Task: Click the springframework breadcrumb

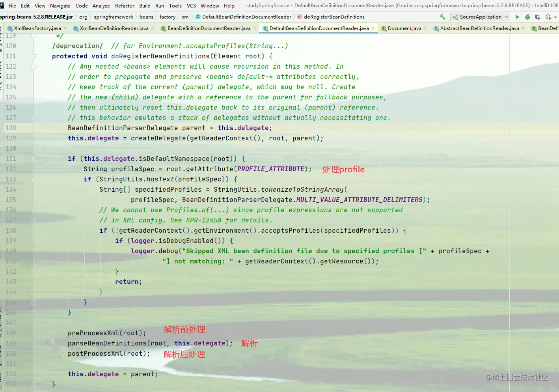Action: (x=114, y=17)
